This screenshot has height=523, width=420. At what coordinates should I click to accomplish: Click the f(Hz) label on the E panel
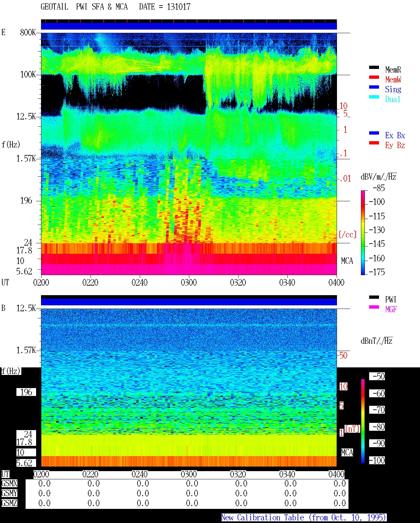[11, 144]
